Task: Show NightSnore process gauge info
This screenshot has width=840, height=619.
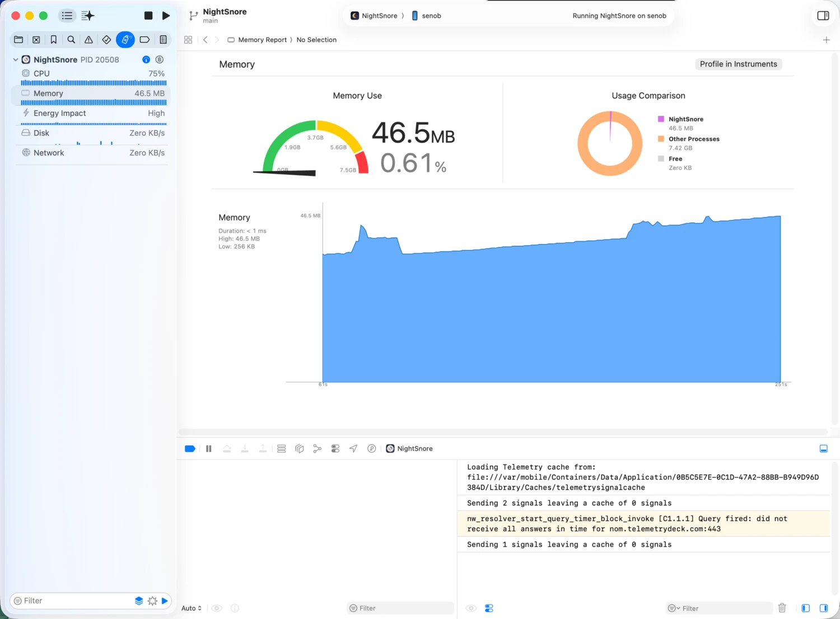Action: [146, 59]
